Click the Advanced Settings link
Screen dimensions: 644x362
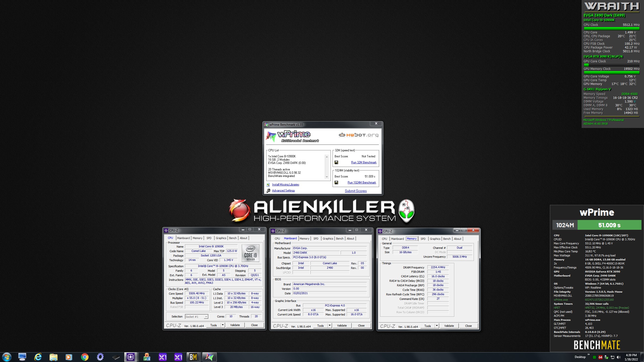point(283,191)
